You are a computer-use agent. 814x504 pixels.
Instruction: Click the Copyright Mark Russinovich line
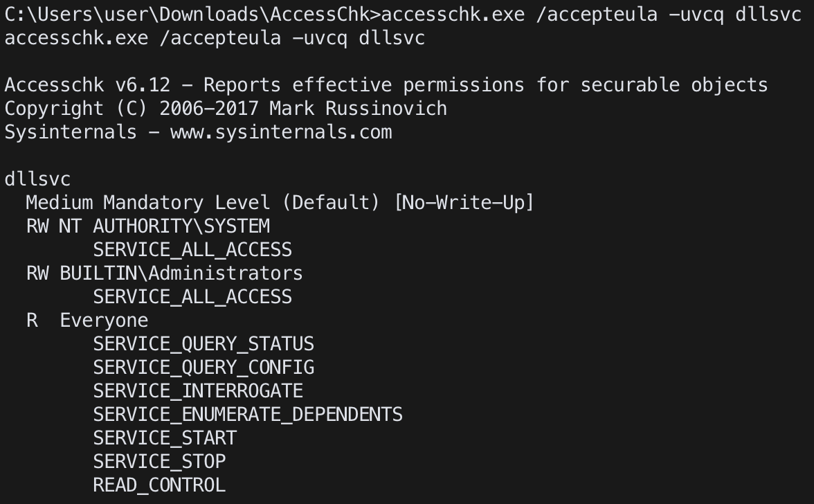[226, 109]
